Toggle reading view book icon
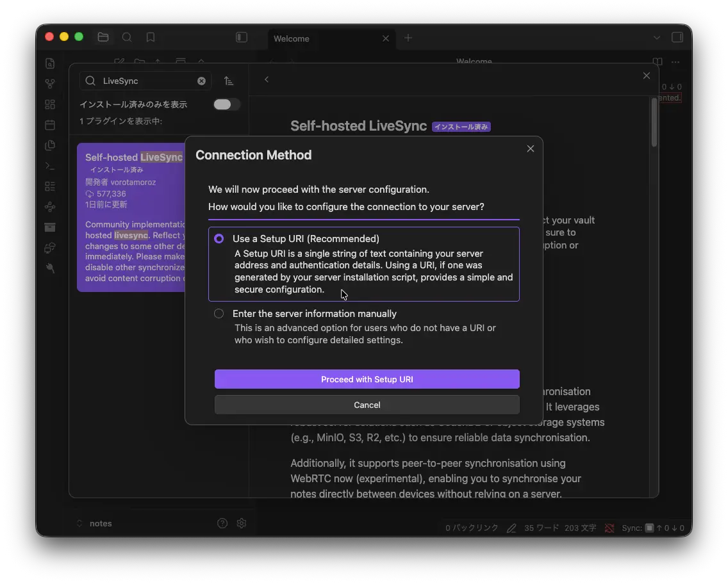728x584 pixels. click(658, 61)
